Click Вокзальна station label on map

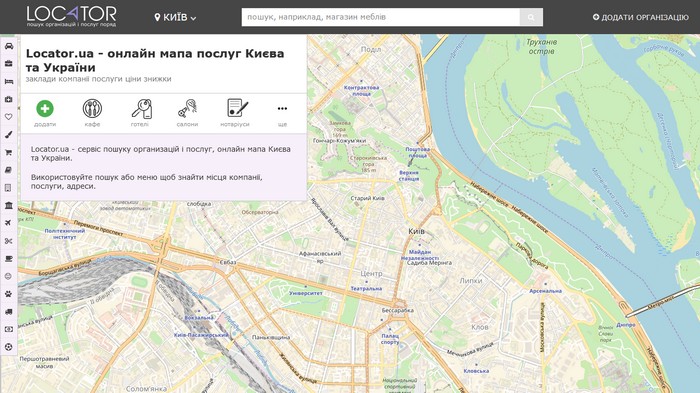click(199, 318)
